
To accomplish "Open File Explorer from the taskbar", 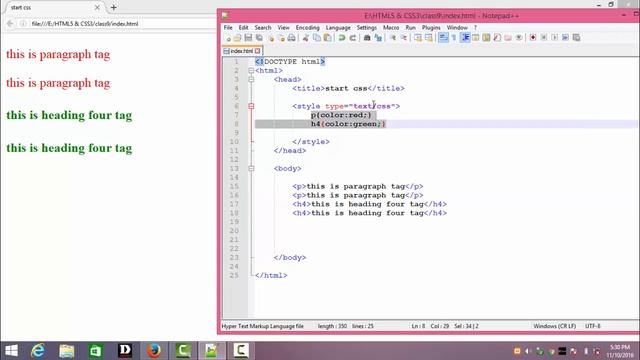I will [67, 351].
